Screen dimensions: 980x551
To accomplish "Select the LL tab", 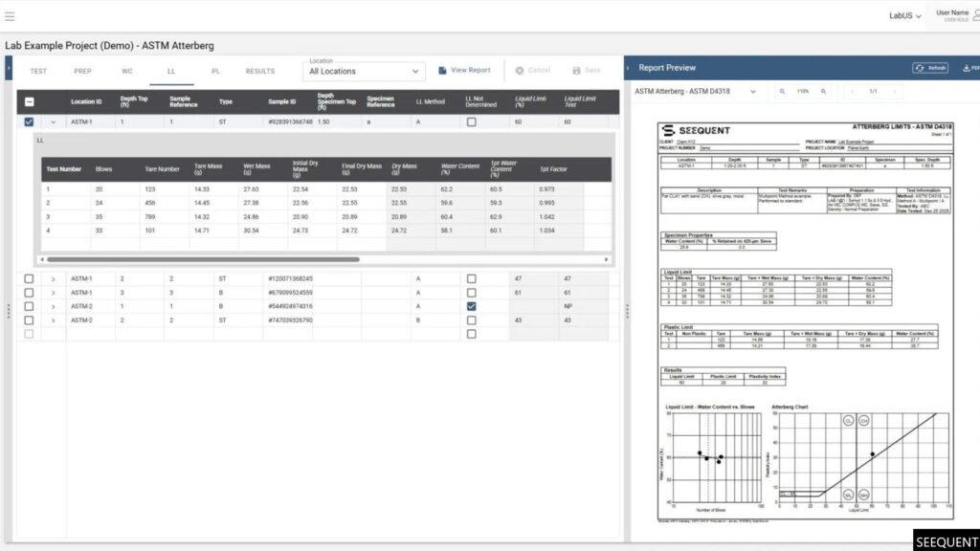I will coord(171,71).
